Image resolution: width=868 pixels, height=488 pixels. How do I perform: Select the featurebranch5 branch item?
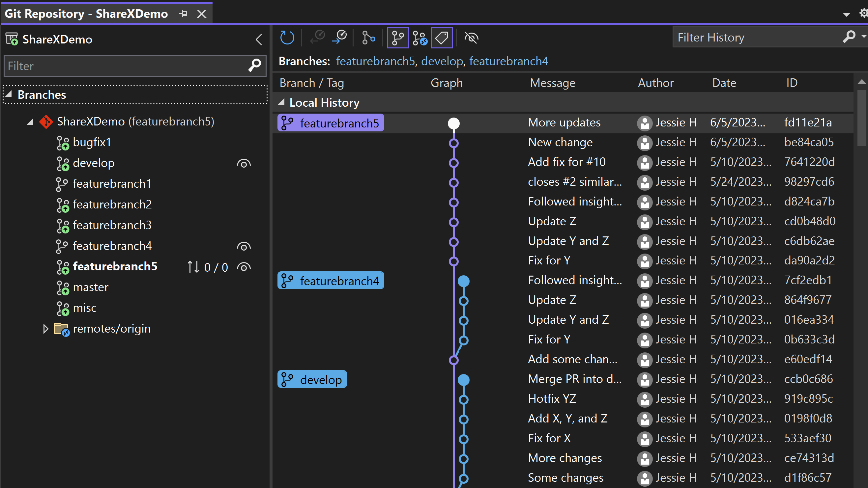pos(115,266)
